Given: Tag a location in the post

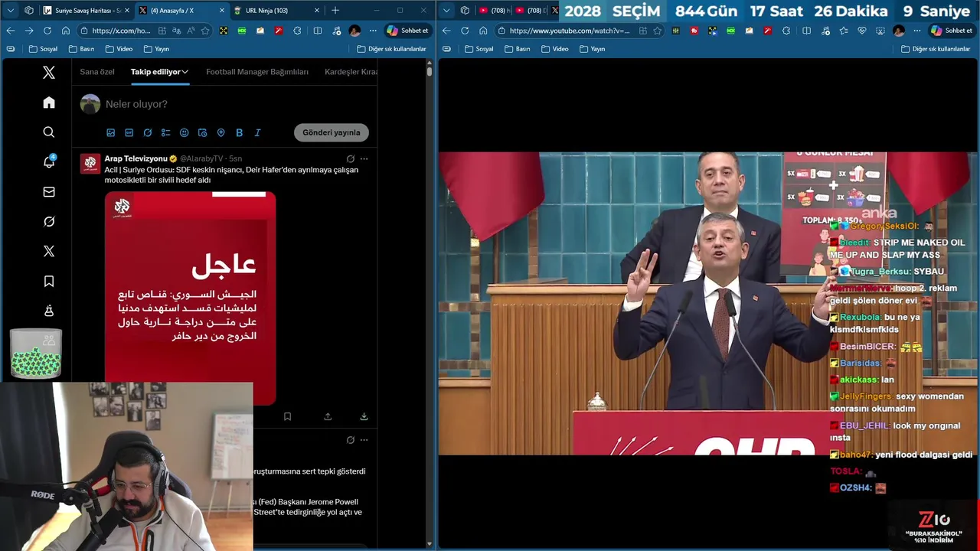Looking at the screenshot, I should coord(220,132).
